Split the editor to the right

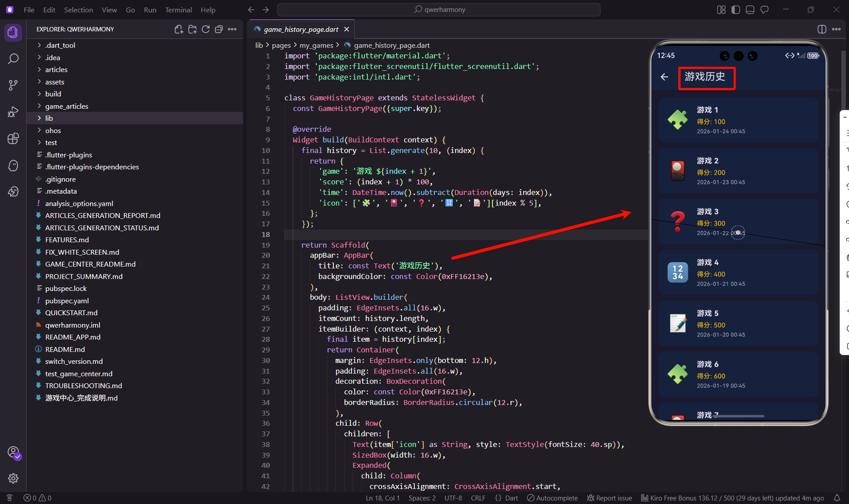822,29
